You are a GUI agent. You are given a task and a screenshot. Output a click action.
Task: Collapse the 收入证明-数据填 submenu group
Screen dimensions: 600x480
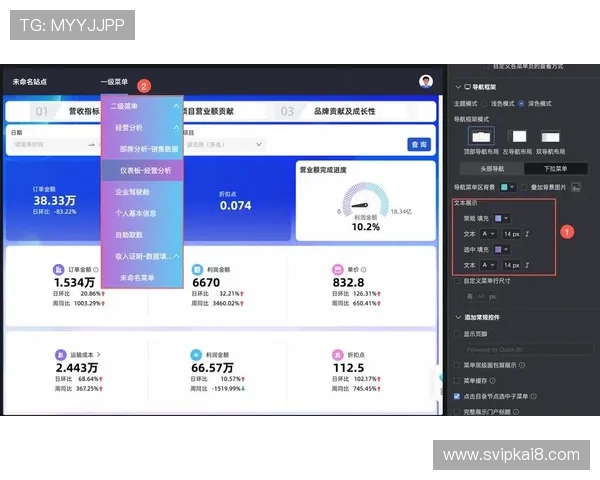(x=176, y=256)
